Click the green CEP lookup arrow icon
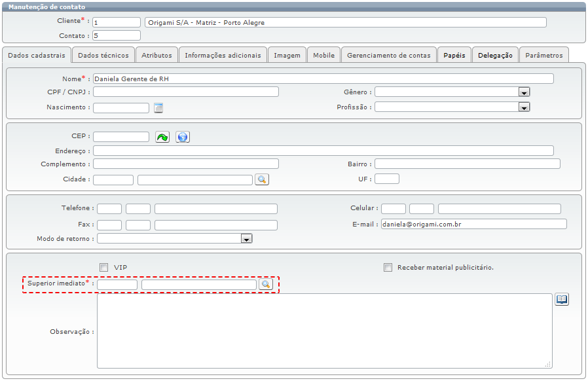Screen dimensions: 588x381 coord(162,137)
